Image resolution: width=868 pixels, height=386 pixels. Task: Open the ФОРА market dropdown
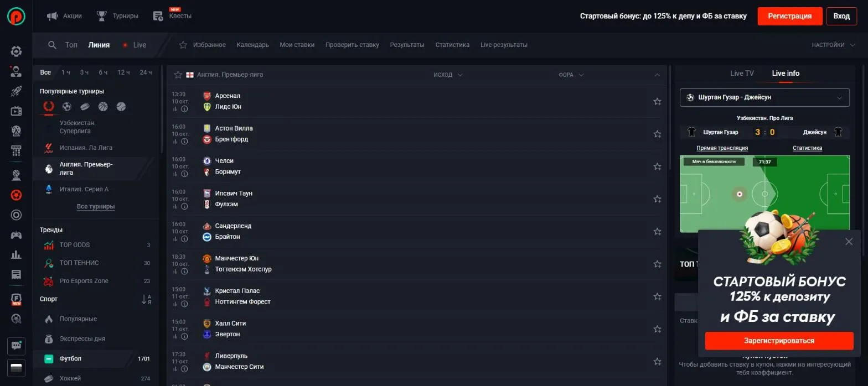[x=571, y=75]
